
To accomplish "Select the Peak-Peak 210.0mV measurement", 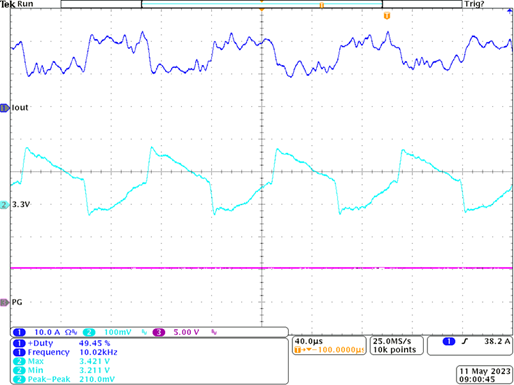I will (64, 379).
